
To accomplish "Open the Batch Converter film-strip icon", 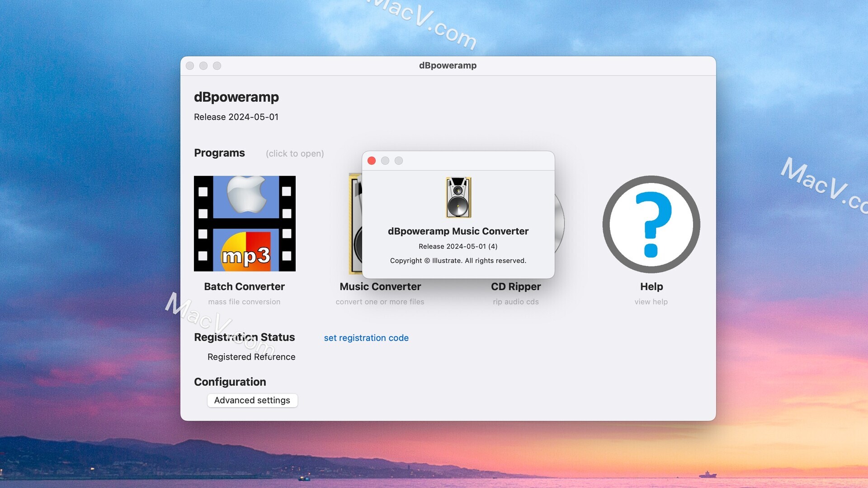I will pyautogui.click(x=245, y=224).
